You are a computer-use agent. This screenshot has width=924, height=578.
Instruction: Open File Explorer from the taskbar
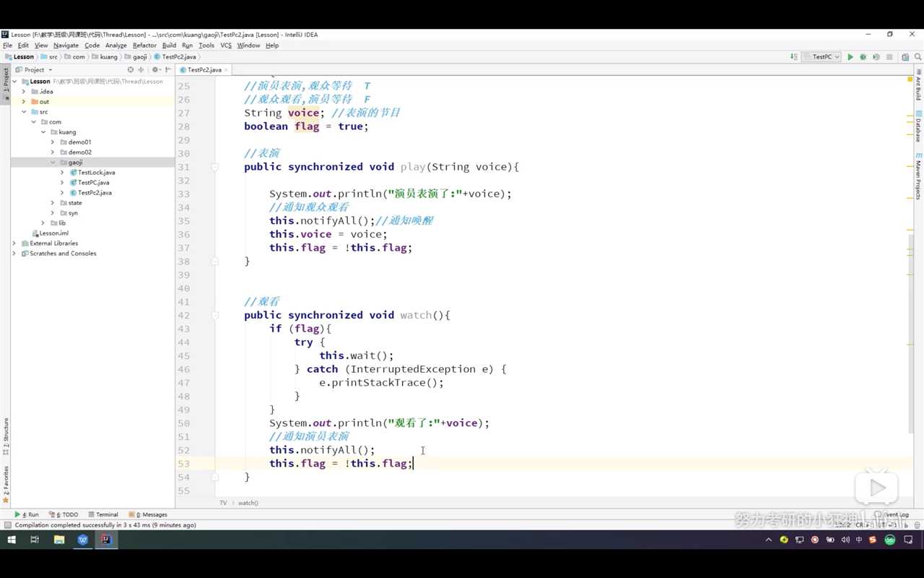(x=59, y=540)
